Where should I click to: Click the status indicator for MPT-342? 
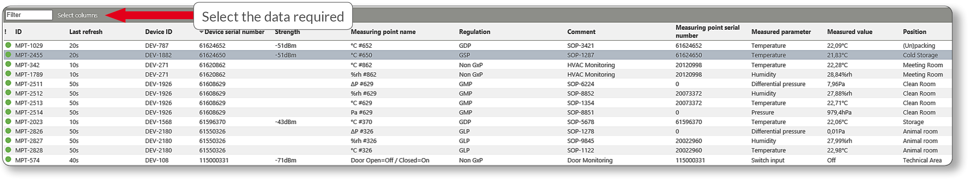point(8,64)
